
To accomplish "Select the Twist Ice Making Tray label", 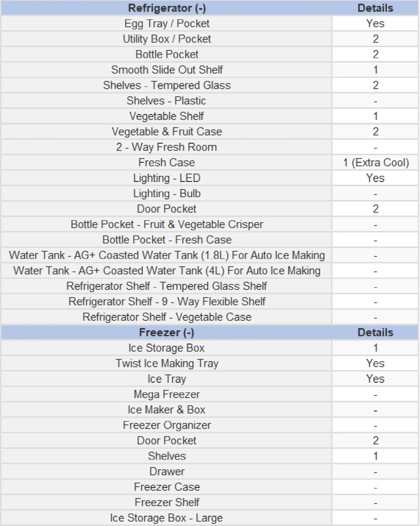I will pos(167,363).
